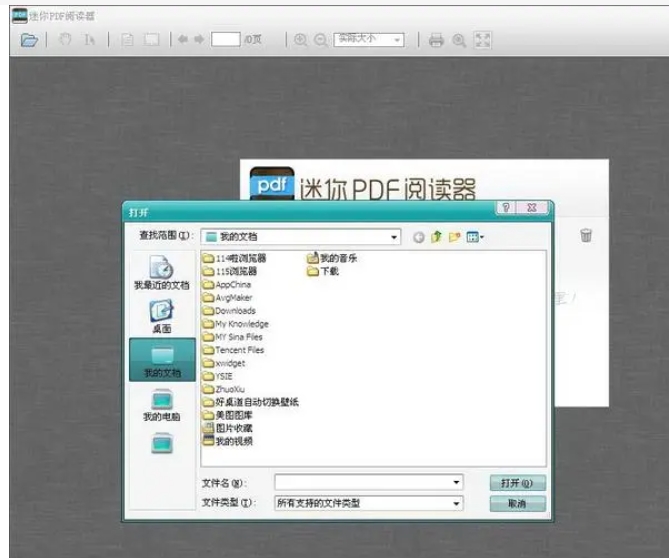Open the 文件类型 file type dropdown

[x=369, y=503]
